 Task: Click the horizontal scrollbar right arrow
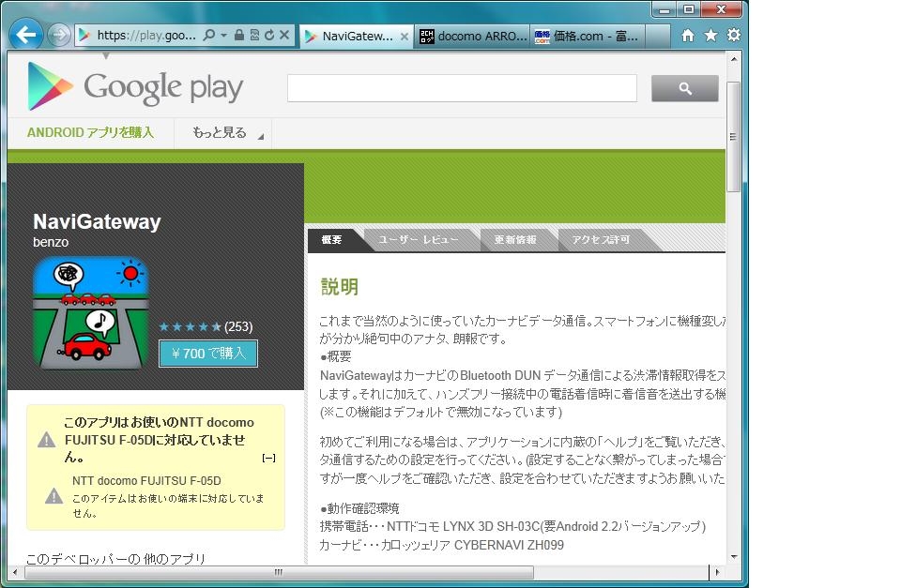pyautogui.click(x=716, y=572)
